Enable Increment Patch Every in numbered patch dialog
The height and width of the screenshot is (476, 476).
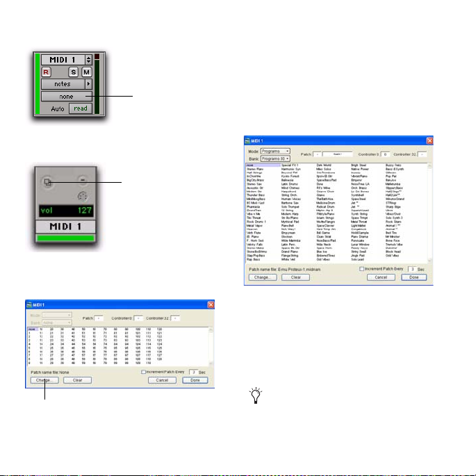pyautogui.click(x=143, y=372)
